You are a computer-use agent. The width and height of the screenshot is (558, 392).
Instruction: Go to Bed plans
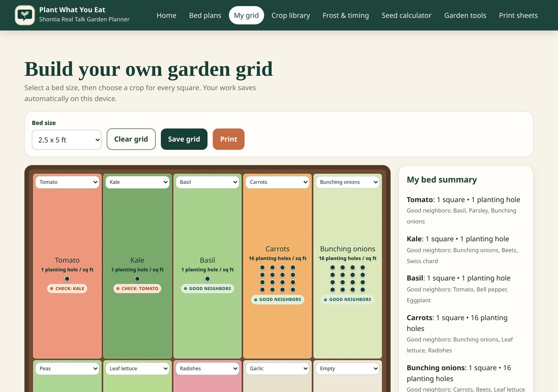click(205, 15)
